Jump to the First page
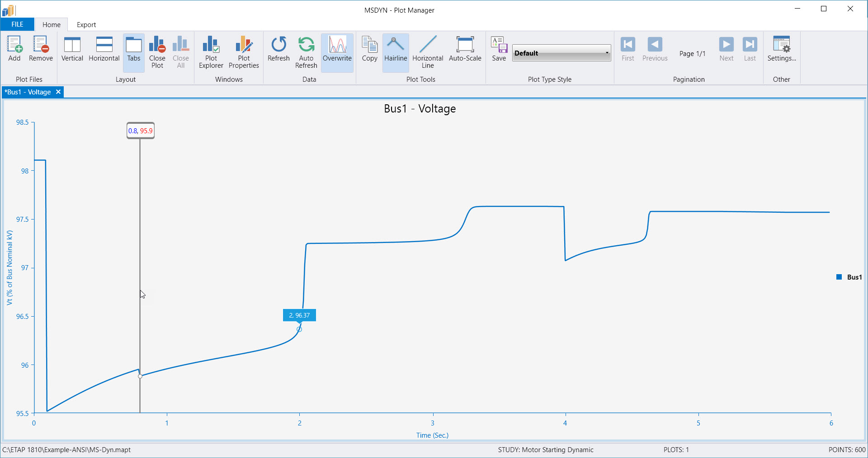Viewport: 868px width, 458px height. pos(627,47)
